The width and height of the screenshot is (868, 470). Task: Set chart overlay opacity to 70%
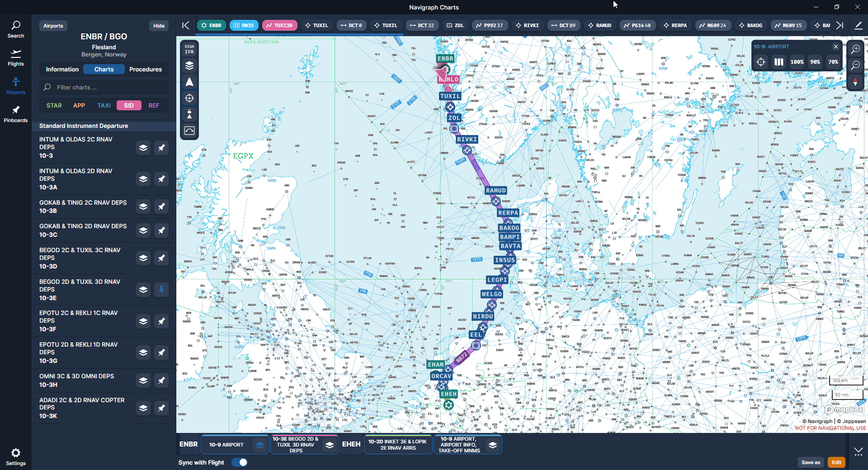point(833,62)
